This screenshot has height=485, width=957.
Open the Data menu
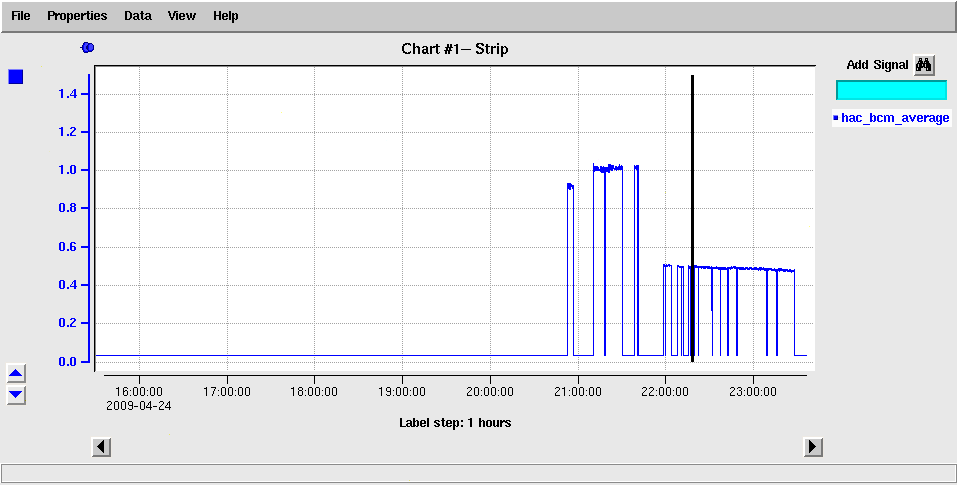[x=138, y=16]
